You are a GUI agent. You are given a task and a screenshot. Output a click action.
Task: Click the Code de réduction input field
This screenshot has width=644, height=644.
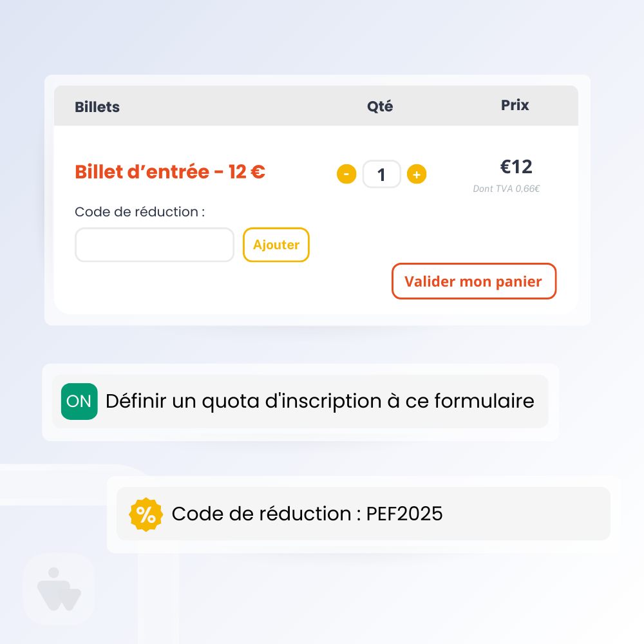[155, 245]
